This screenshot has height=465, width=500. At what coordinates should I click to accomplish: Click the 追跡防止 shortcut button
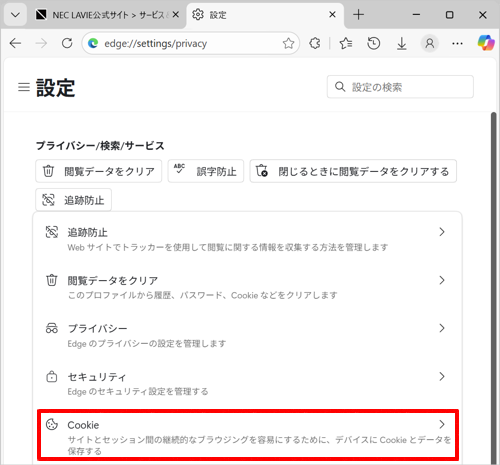[74, 200]
